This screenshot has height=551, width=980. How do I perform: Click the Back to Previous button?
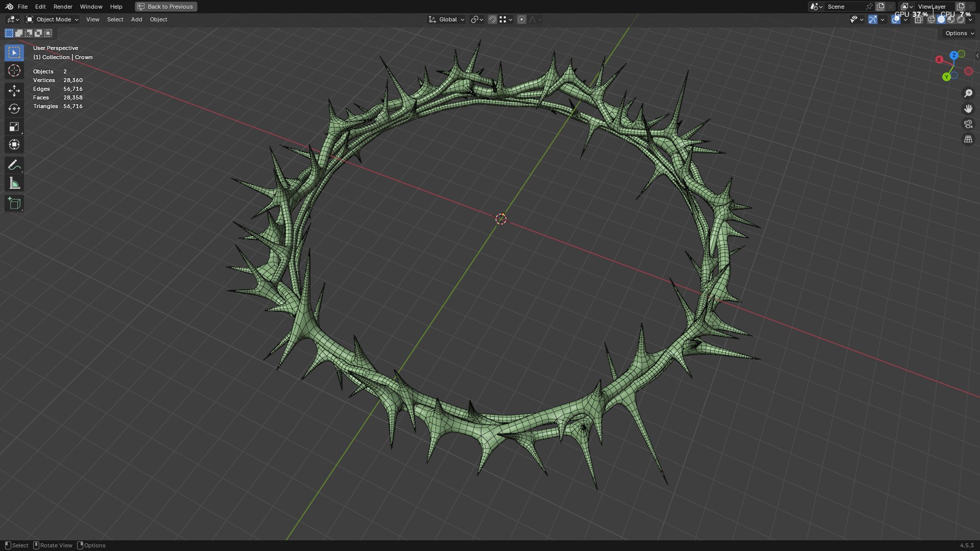click(166, 7)
